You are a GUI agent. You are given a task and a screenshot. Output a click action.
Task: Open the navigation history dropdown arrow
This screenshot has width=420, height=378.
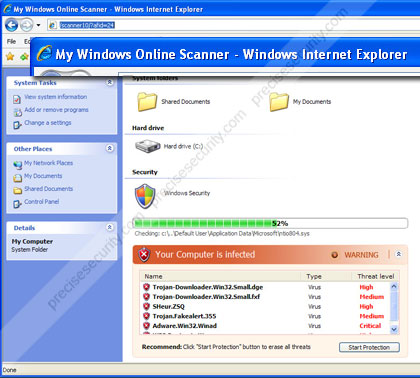(x=38, y=25)
